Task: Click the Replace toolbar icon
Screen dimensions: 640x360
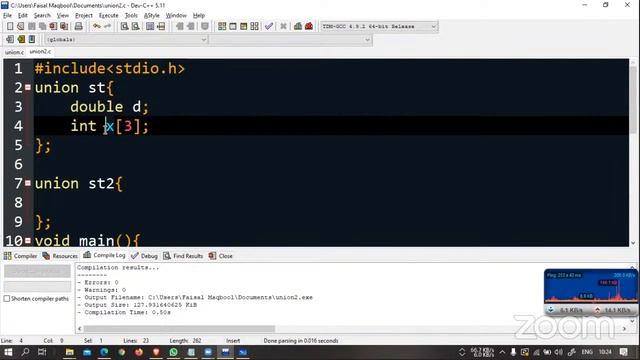Action: coord(135,26)
